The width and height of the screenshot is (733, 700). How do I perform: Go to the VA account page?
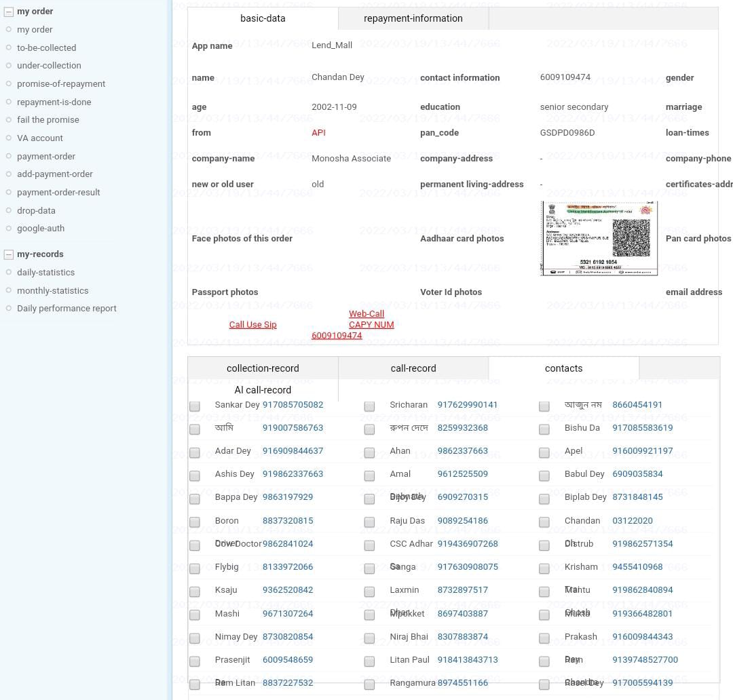tap(39, 138)
